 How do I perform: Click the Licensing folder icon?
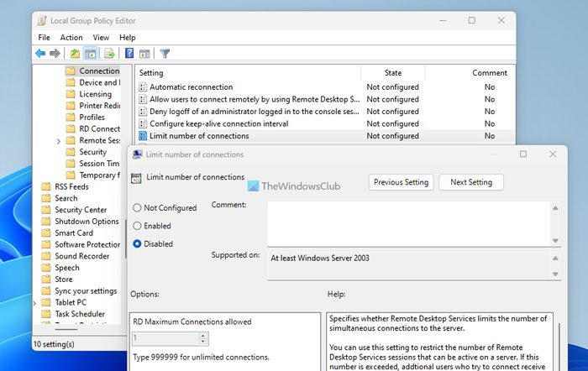71,94
